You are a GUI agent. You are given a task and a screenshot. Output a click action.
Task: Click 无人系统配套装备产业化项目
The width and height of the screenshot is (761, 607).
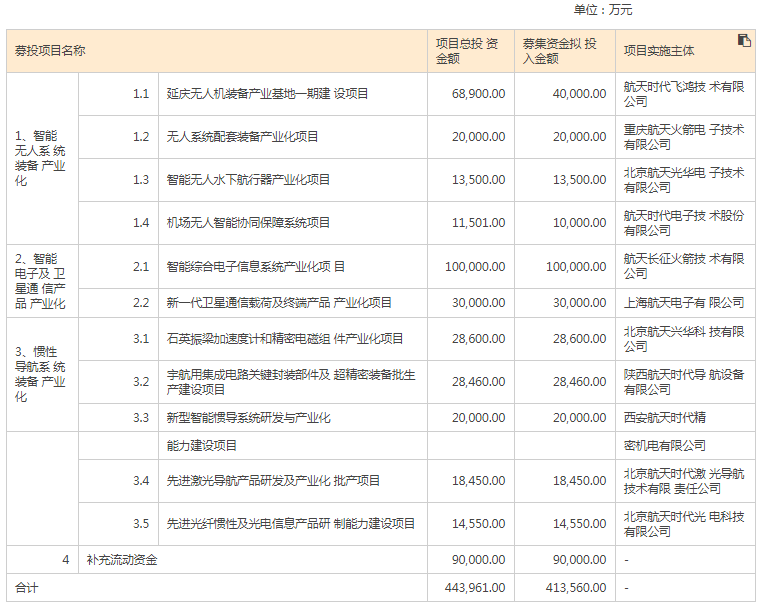(x=242, y=137)
